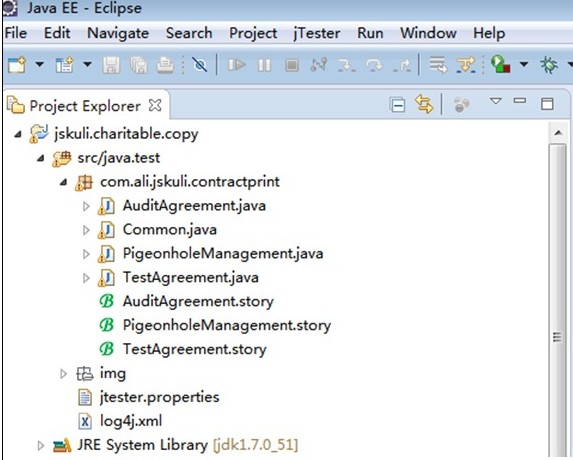Select PigeonholeManagement.java file

223,254
